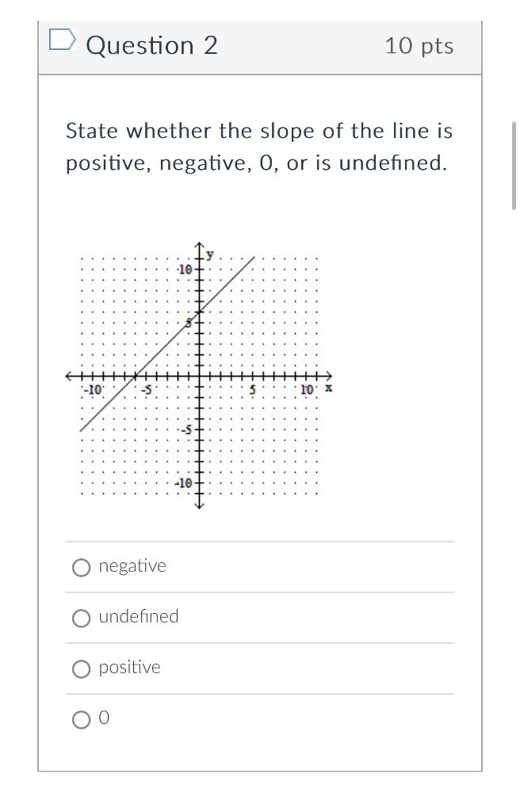Select the negative answer option
The image size is (520, 812).
click(81, 568)
